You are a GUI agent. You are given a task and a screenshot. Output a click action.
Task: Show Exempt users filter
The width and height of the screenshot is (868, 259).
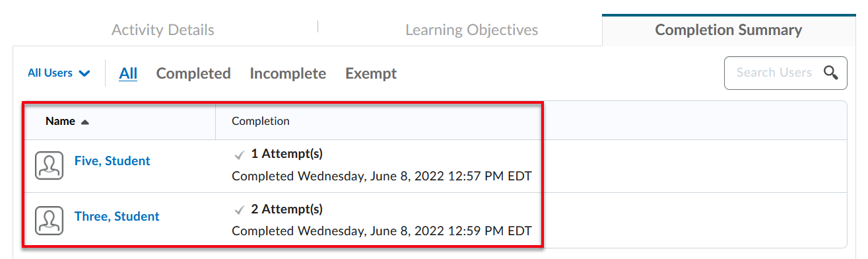[x=371, y=73]
